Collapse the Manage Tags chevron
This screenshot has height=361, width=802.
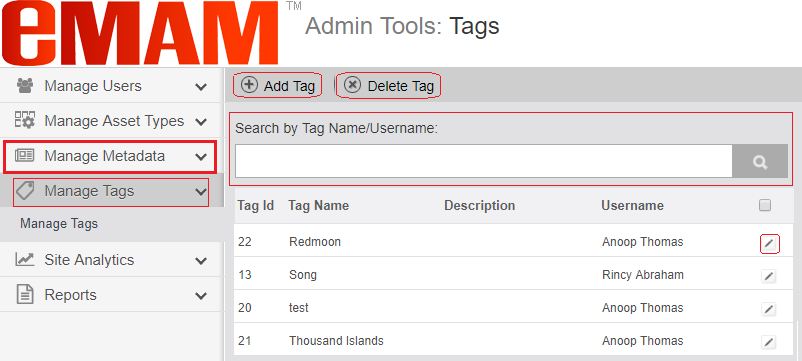[201, 192]
